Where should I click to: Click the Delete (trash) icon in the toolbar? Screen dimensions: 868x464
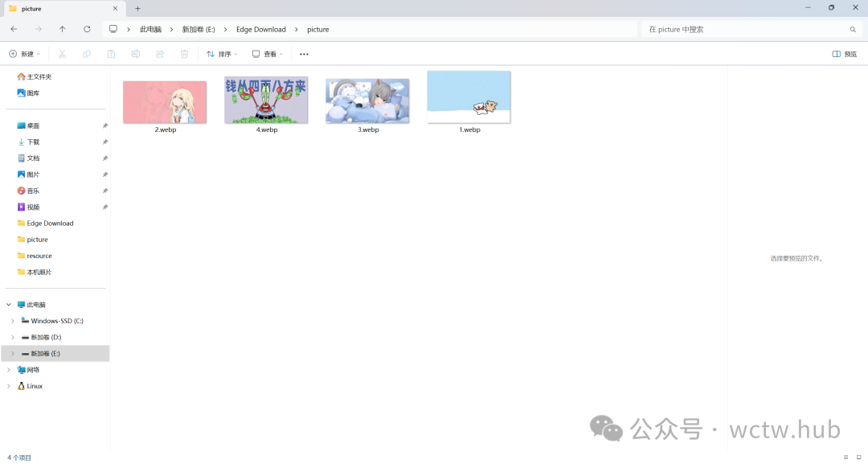(184, 54)
